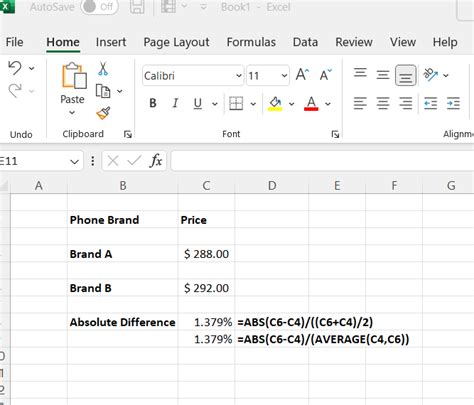Select column C header
Screen dimensions: 474x405
[x=206, y=185]
